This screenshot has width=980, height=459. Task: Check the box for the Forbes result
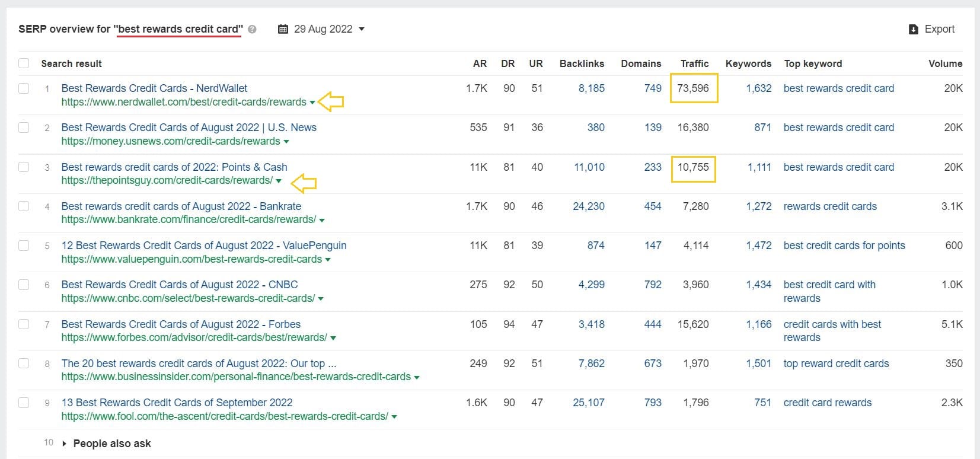tap(24, 324)
